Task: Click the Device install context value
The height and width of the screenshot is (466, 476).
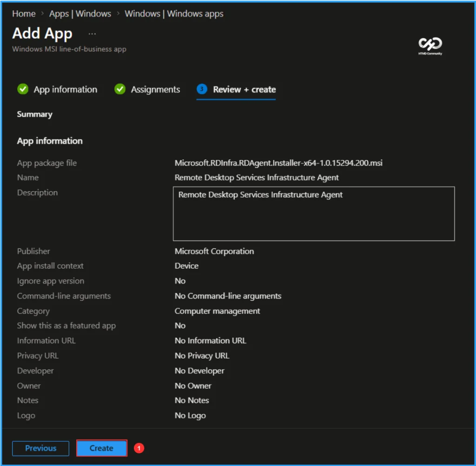Action: tap(186, 266)
